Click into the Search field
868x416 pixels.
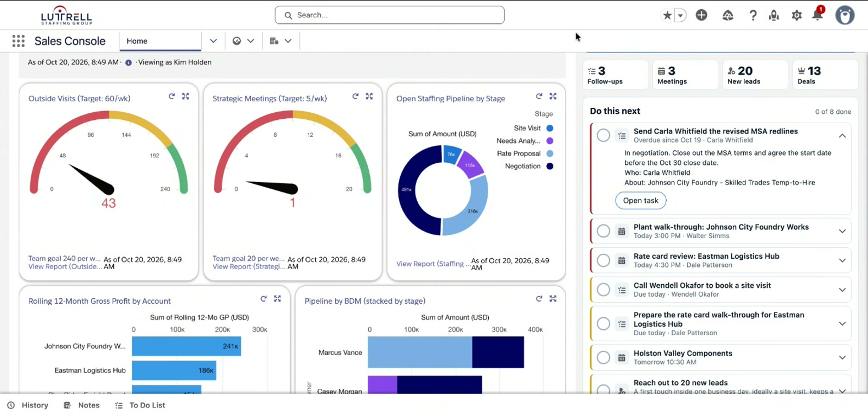[x=390, y=15]
